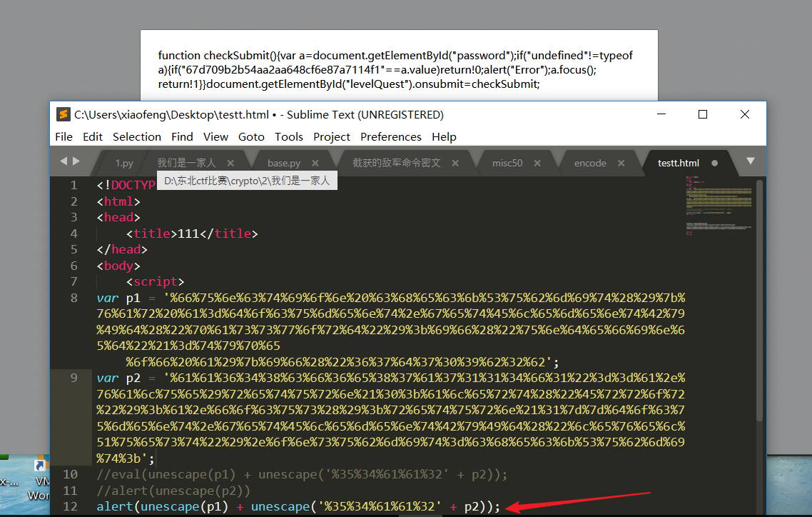Click the Sublime Text app icon
This screenshot has height=517, width=812.
pos(64,114)
